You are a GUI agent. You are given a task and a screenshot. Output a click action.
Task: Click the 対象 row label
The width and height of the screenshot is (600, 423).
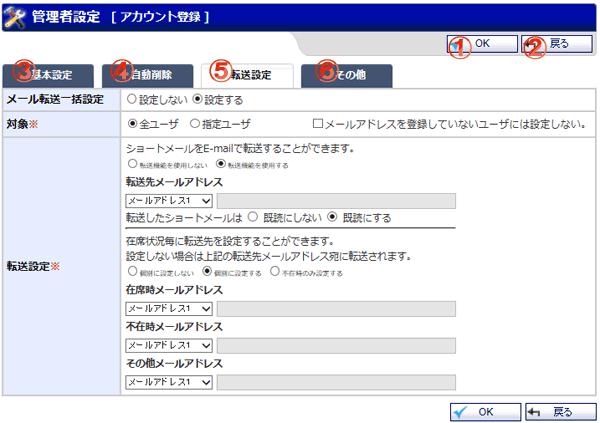tap(22, 124)
